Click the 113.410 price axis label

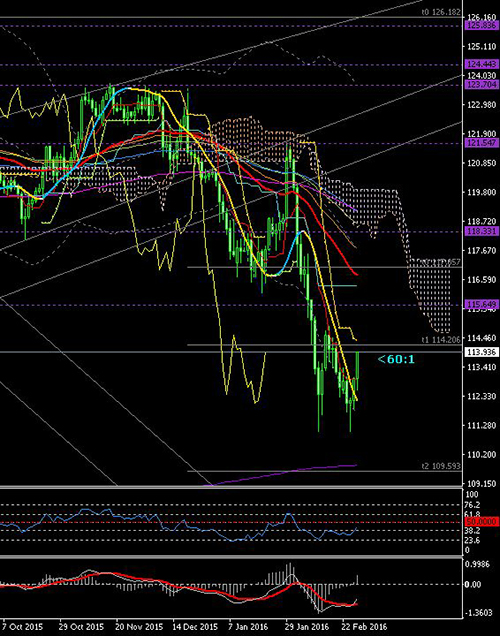(x=482, y=367)
